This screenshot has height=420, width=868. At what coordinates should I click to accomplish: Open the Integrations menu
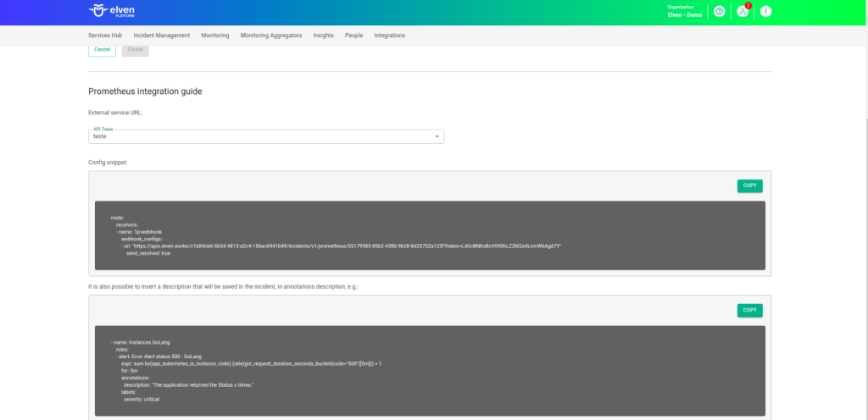[390, 36]
